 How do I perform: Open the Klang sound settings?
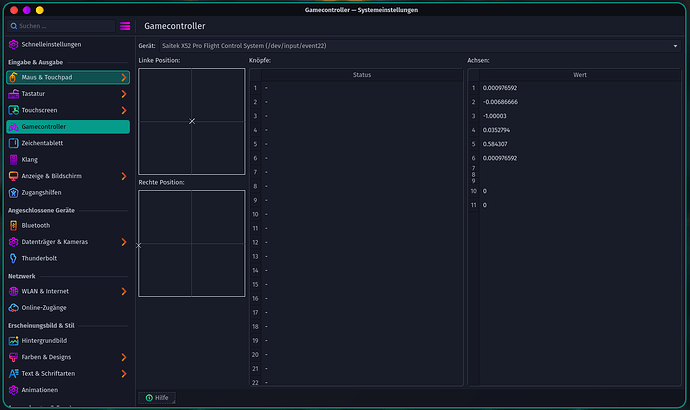(x=29, y=159)
